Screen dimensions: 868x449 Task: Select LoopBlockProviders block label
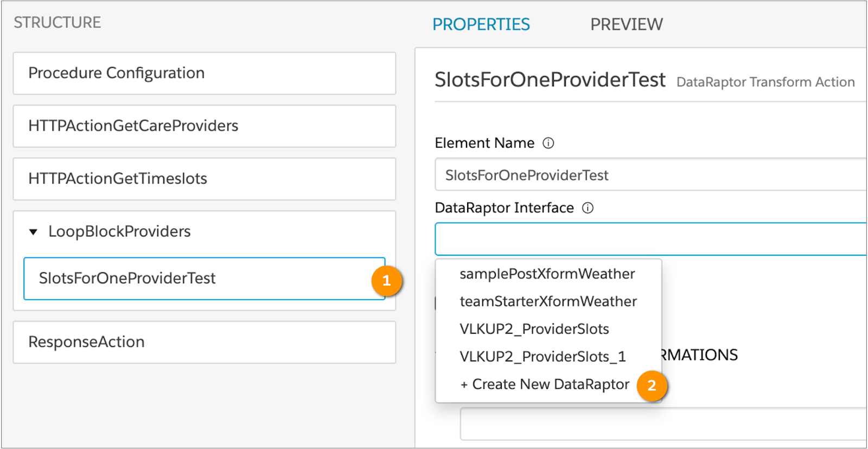tap(119, 232)
